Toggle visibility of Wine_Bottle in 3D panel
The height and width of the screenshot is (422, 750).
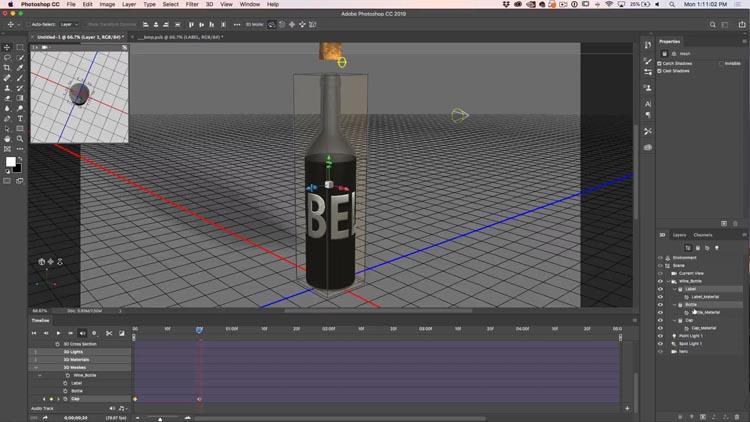(x=661, y=281)
